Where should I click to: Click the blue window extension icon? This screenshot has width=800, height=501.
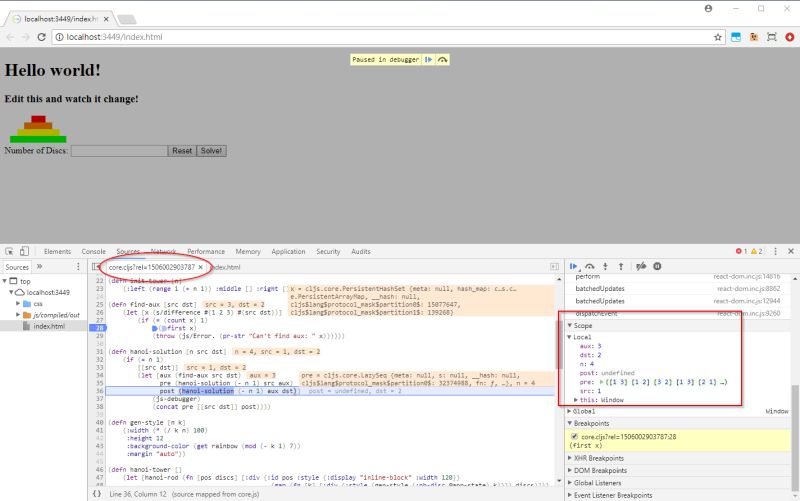pos(736,37)
